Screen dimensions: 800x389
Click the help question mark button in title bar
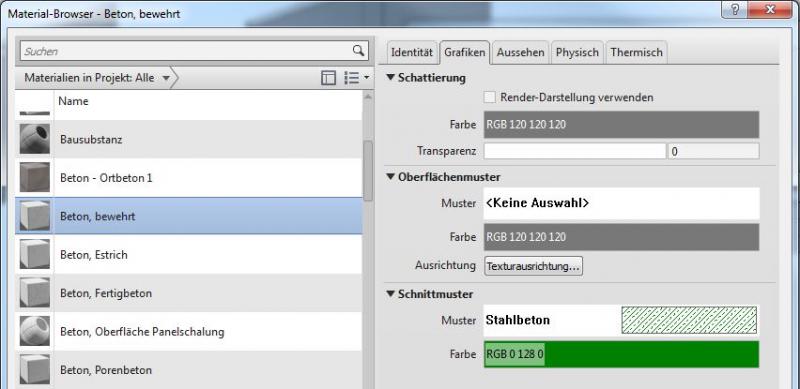click(735, 10)
